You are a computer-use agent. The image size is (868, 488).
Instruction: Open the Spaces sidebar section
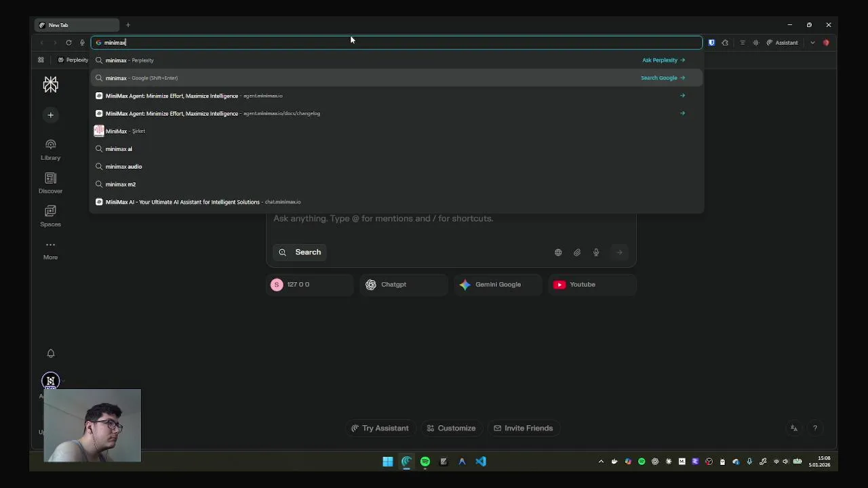pyautogui.click(x=50, y=216)
